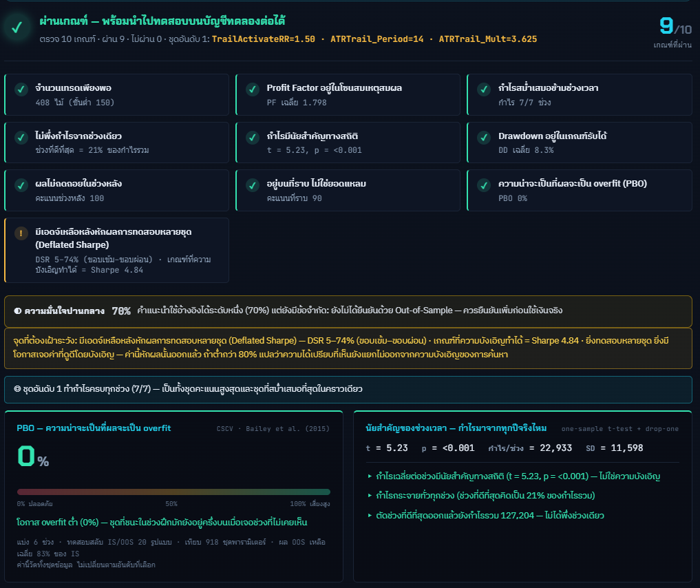Viewport: 700px width, 588px height.
Task: Click the triangle bullet of the first significance line
Action: tap(370, 476)
